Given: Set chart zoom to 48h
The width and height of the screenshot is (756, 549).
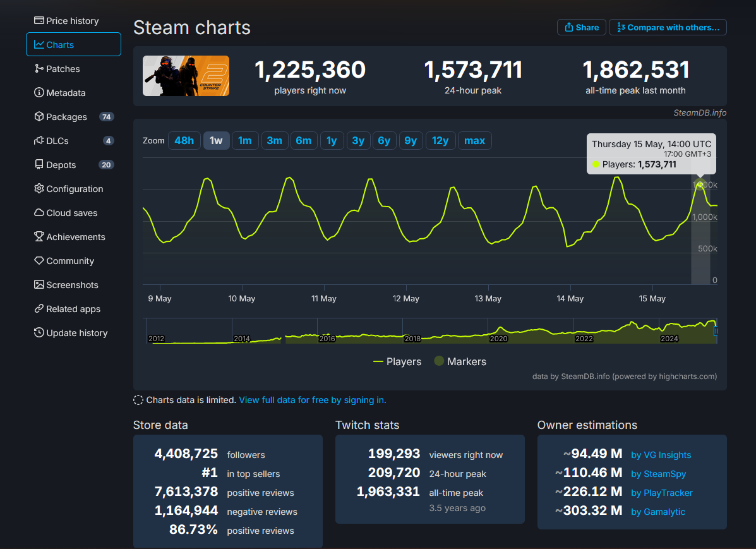Looking at the screenshot, I should [184, 141].
